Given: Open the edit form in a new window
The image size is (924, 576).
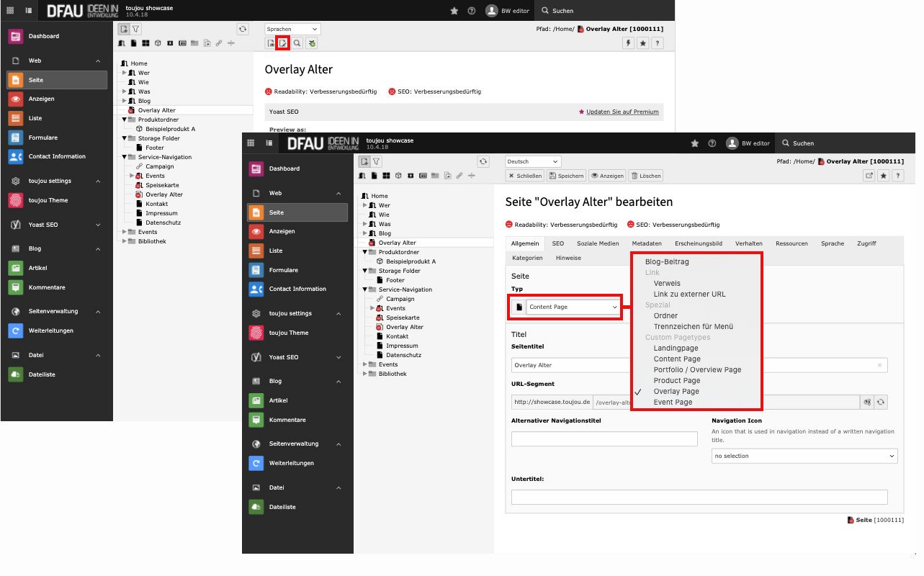Looking at the screenshot, I should pyautogui.click(x=869, y=176).
